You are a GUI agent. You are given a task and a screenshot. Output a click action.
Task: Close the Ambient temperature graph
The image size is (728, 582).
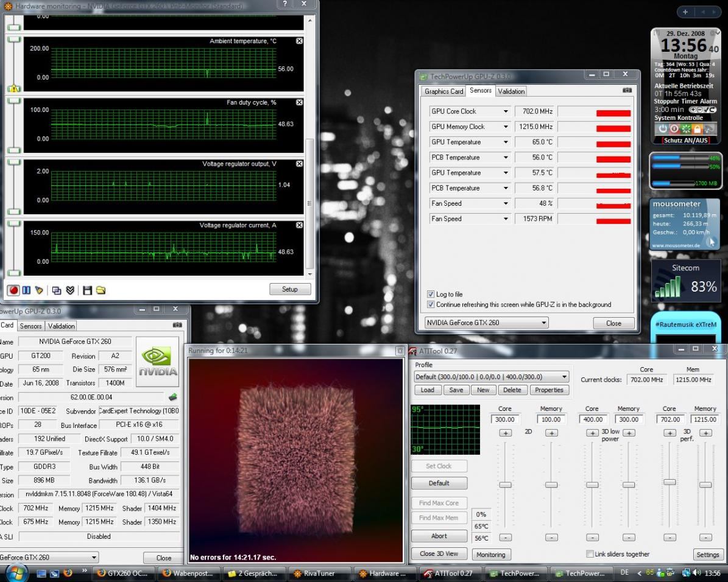tap(300, 41)
